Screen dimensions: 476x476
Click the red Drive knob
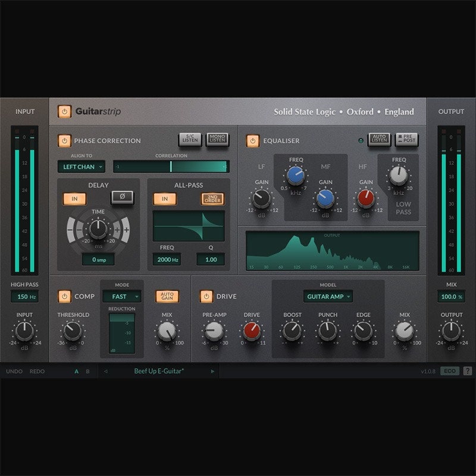[252, 331]
